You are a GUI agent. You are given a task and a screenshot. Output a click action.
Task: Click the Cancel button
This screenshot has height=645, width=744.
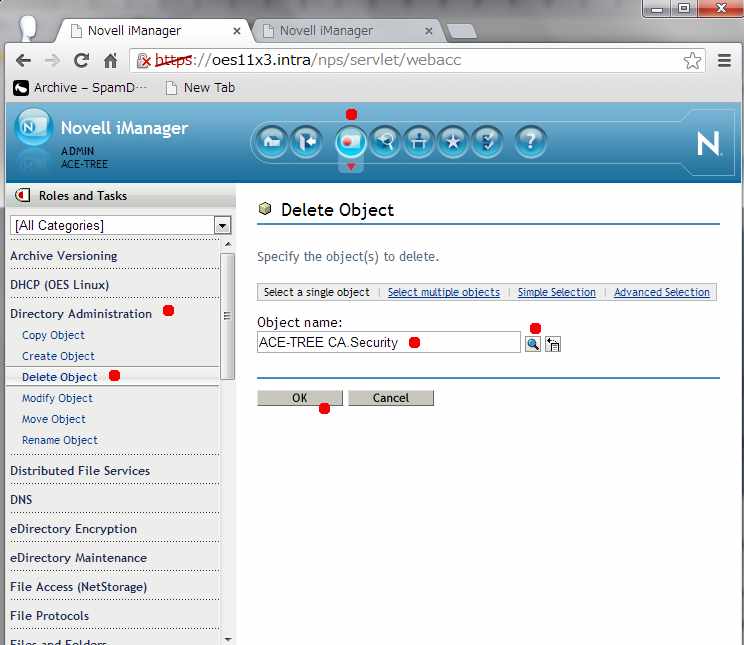coord(391,398)
